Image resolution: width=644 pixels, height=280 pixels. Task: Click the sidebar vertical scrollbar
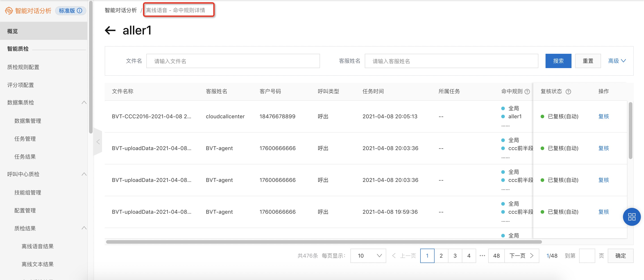pos(91,67)
